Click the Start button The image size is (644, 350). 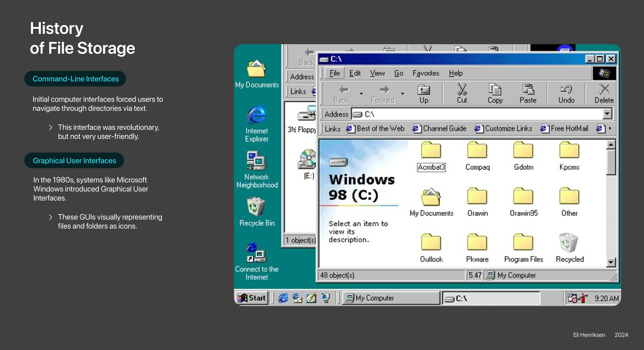252,298
